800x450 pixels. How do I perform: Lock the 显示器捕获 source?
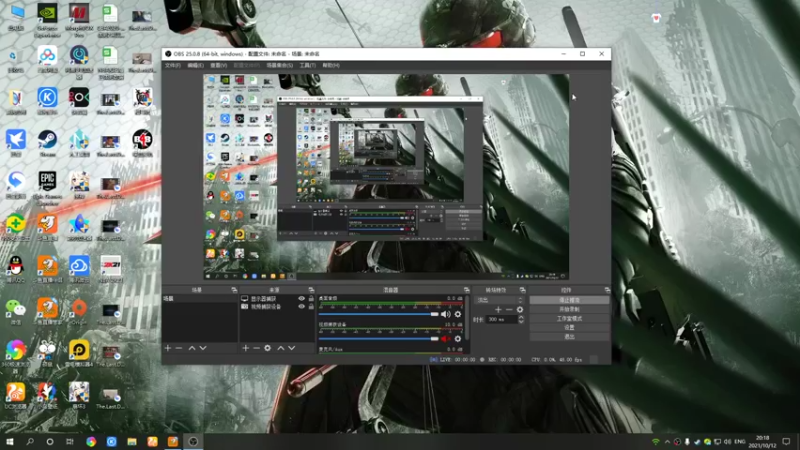point(311,298)
